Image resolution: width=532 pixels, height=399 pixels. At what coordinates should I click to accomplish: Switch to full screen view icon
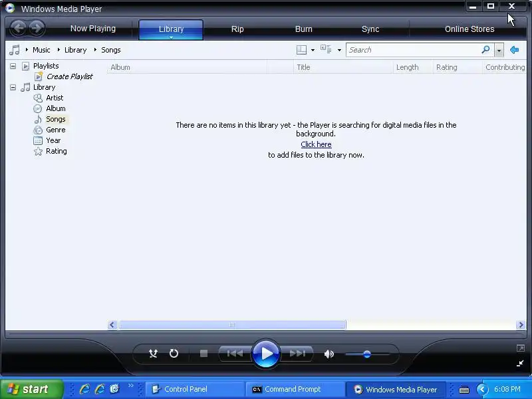[x=521, y=348]
